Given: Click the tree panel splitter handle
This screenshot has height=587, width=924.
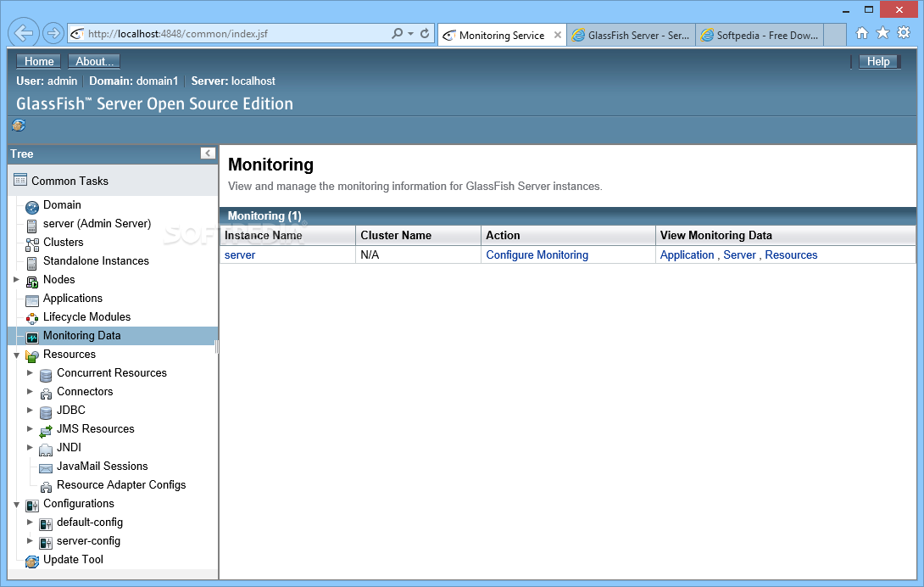Looking at the screenshot, I should coord(217,347).
